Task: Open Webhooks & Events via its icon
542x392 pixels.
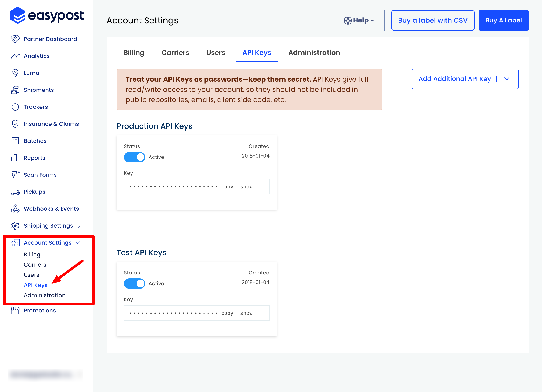Action: (x=15, y=209)
